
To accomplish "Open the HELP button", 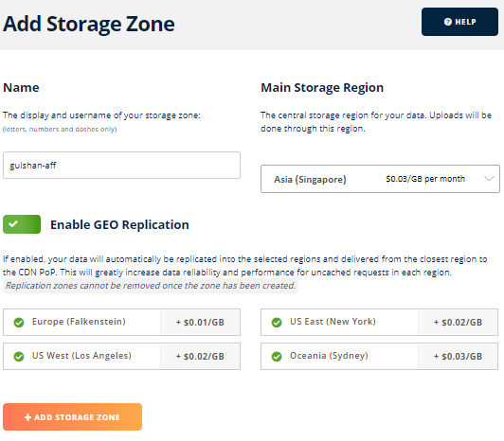I will click(x=459, y=22).
